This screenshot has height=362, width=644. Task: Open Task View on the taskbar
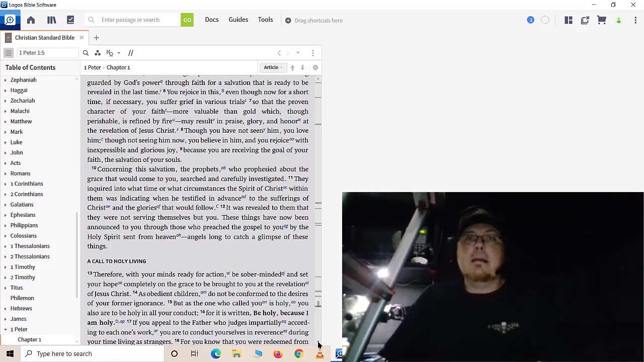pos(195,354)
